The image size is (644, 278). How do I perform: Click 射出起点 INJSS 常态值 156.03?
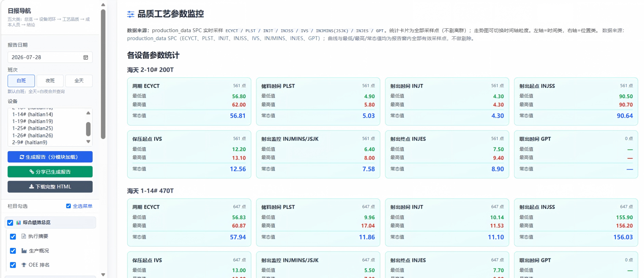click(623, 237)
